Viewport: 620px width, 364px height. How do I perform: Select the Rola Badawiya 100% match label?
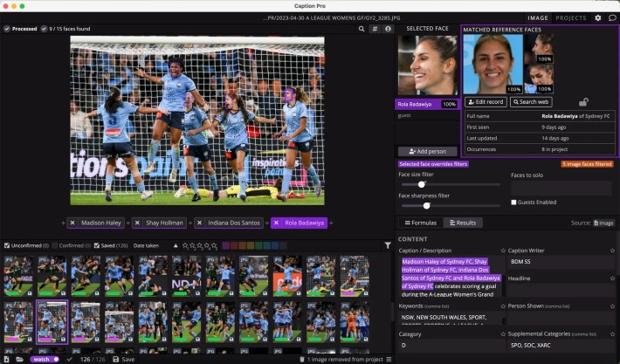click(x=427, y=105)
